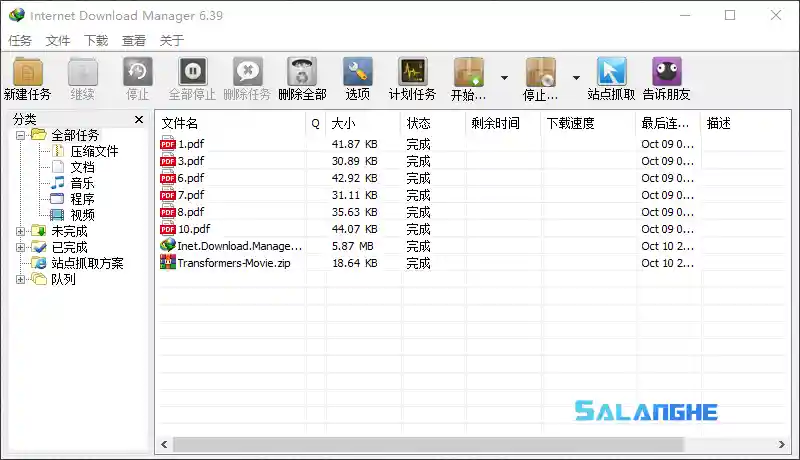Click the 停止 (stop) toolbar icon
This screenshot has height=460, width=800.
tap(138, 72)
